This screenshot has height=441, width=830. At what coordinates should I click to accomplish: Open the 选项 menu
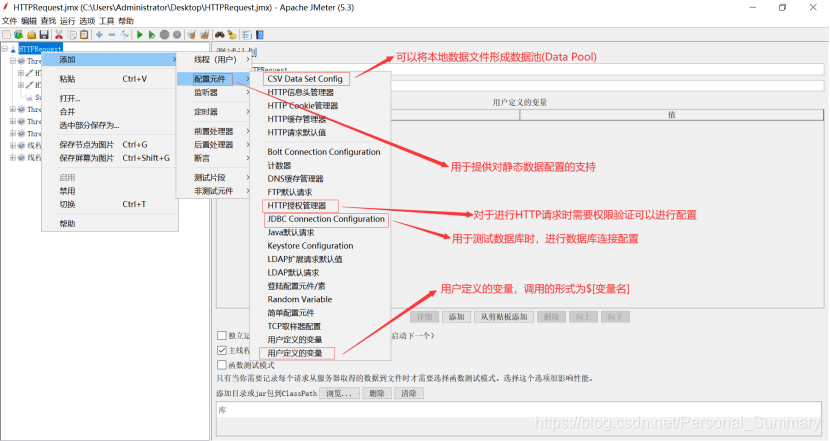click(87, 21)
